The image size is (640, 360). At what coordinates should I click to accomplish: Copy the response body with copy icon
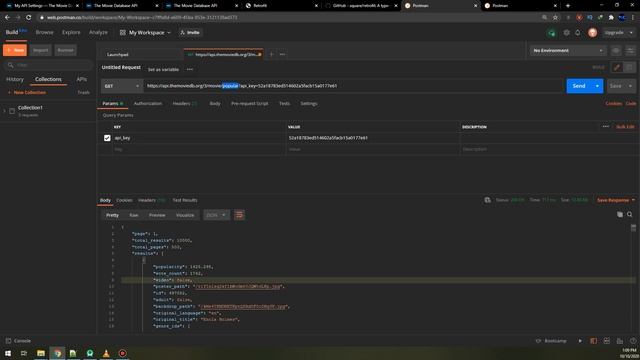coord(620,215)
